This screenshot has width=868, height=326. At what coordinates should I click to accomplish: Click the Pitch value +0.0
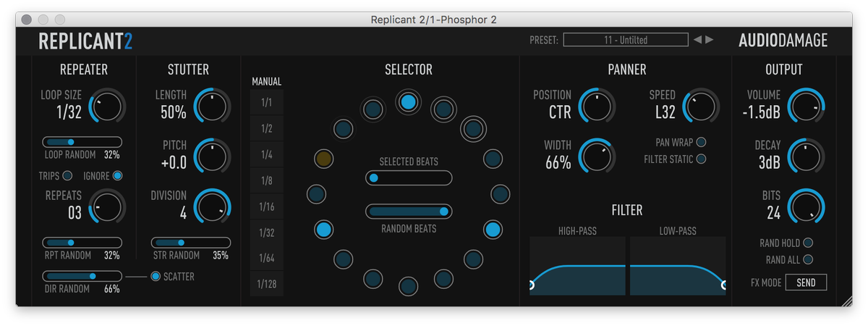click(x=174, y=163)
